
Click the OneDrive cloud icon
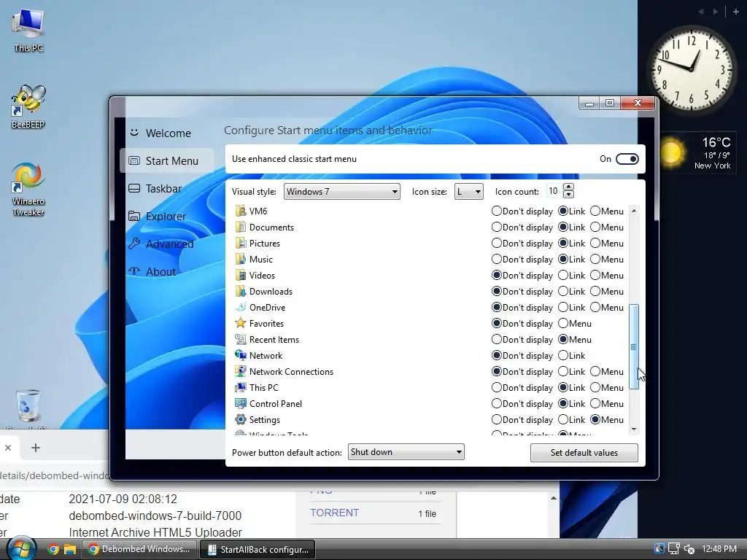point(241,308)
